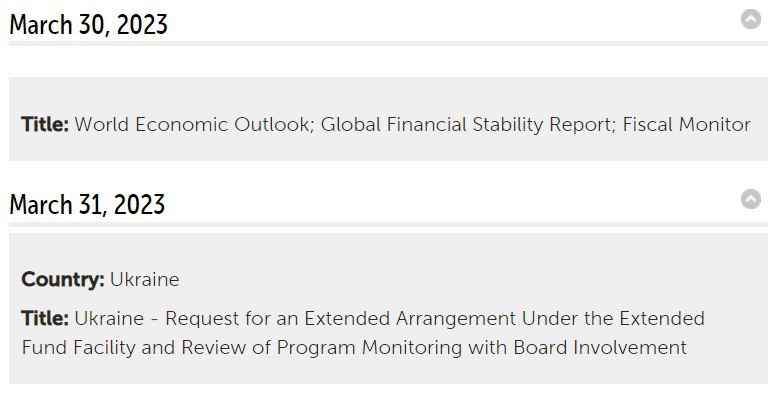Open Ukraine Request for an Extended Arrangement title
This screenshot has height=393, width=771.
point(363,333)
